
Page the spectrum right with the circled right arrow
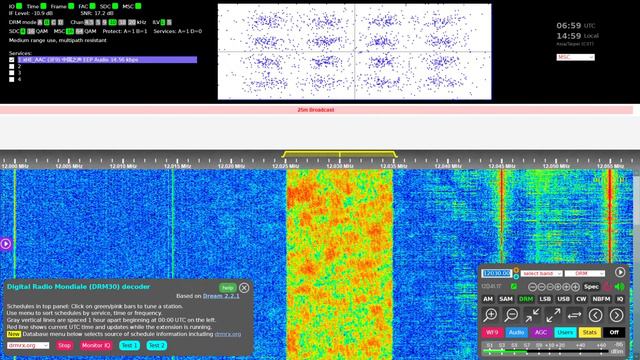[x=616, y=315]
